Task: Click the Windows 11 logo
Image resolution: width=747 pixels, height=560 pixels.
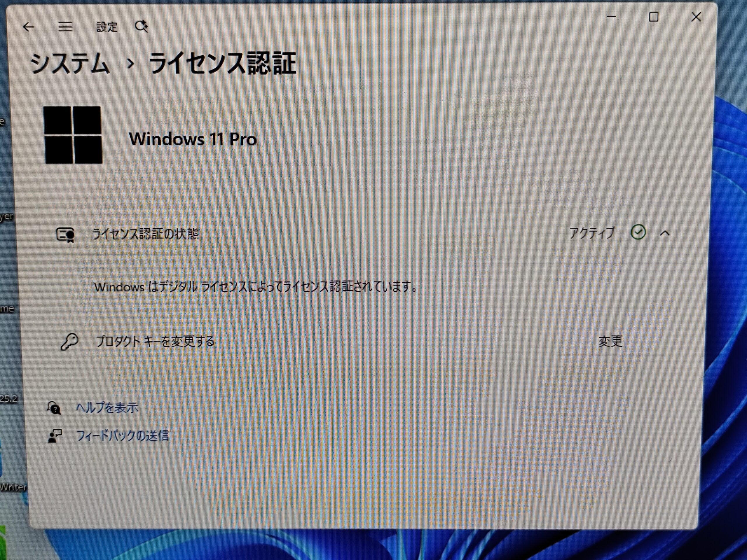Action: coord(73,135)
